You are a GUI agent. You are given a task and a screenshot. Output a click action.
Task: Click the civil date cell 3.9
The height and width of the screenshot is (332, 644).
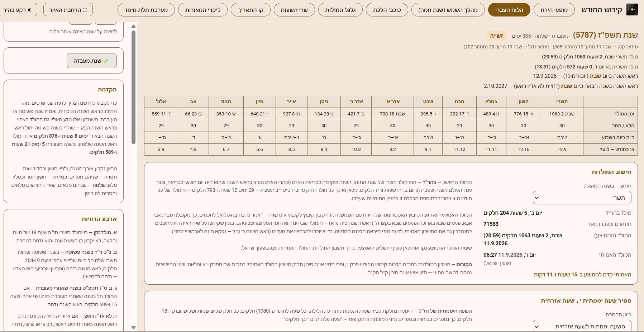[x=161, y=149]
